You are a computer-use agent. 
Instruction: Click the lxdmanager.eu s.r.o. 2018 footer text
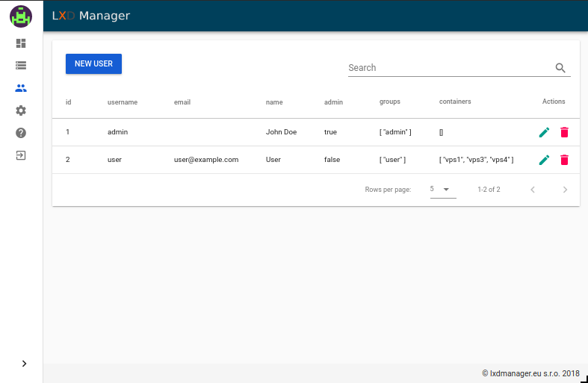(530, 373)
